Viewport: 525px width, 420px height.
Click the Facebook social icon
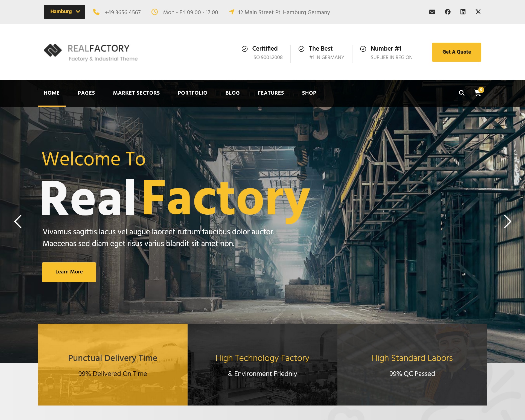pyautogui.click(x=447, y=11)
